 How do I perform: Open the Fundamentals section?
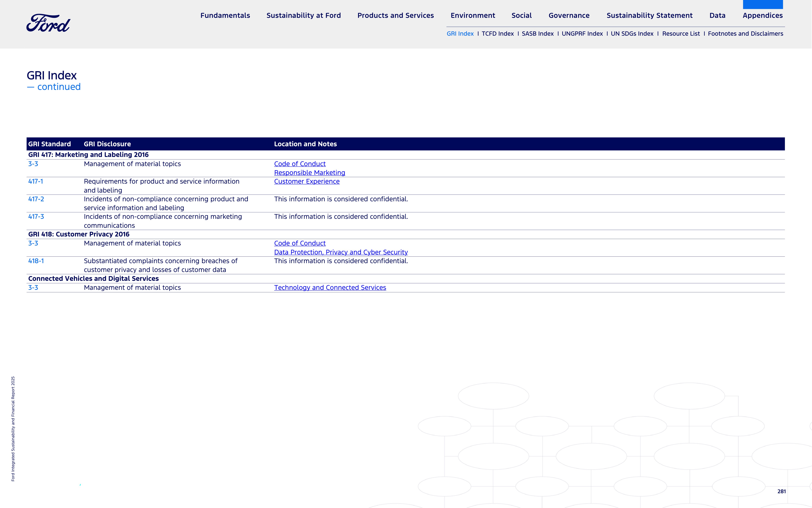(x=225, y=15)
